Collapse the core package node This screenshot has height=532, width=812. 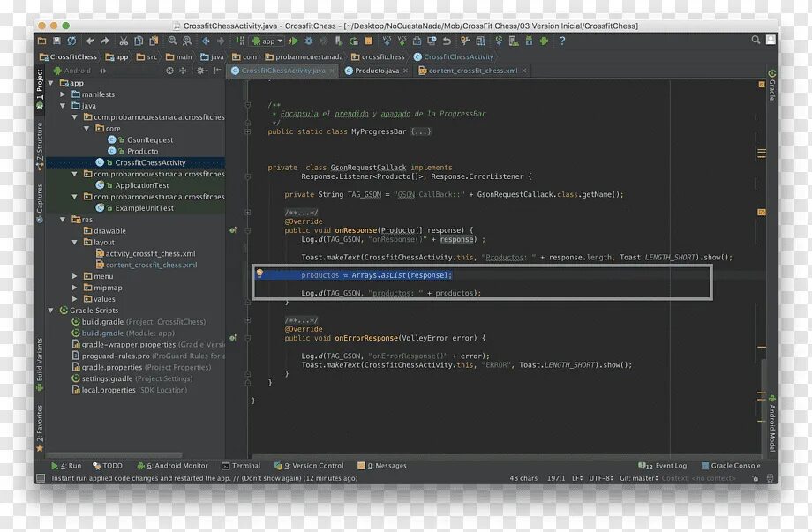click(86, 128)
